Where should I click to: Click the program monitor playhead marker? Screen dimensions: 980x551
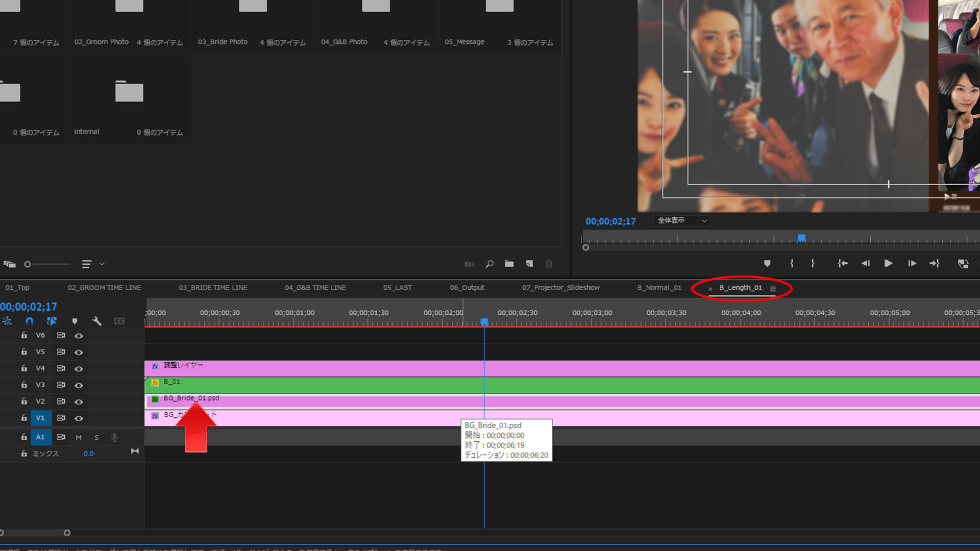pyautogui.click(x=802, y=238)
